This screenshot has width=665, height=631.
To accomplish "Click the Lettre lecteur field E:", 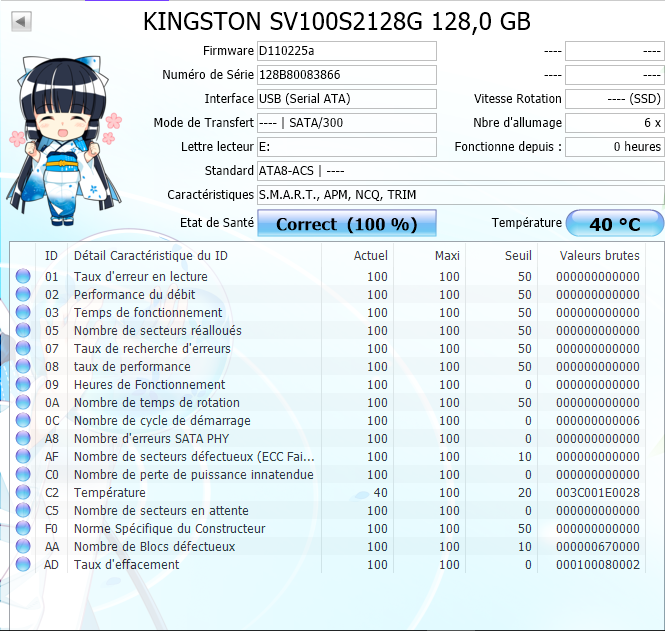I will click(x=346, y=147).
